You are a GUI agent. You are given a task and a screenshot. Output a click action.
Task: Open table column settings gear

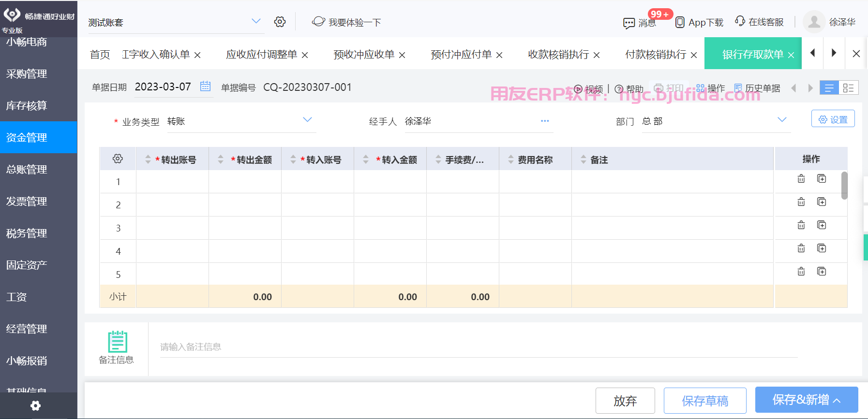118,159
